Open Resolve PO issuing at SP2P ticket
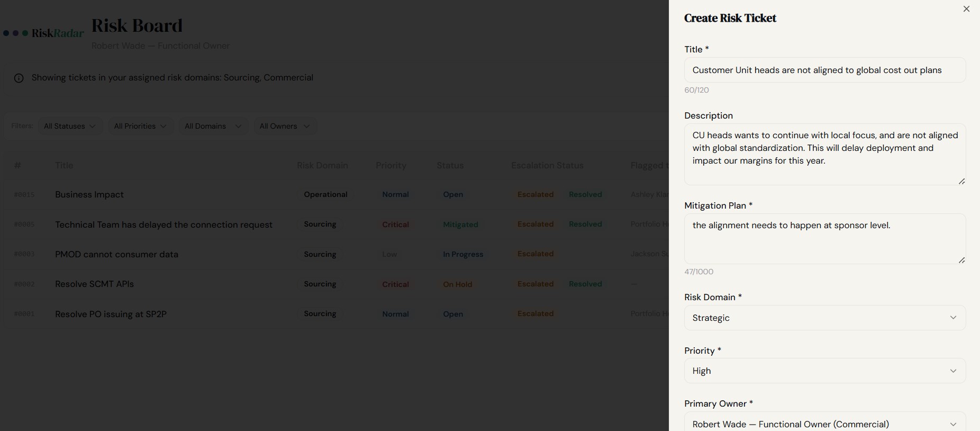Image resolution: width=980 pixels, height=431 pixels. pos(111,314)
